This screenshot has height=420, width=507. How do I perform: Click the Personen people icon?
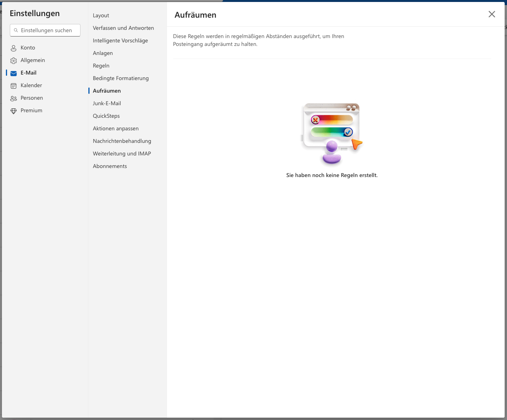(x=13, y=98)
